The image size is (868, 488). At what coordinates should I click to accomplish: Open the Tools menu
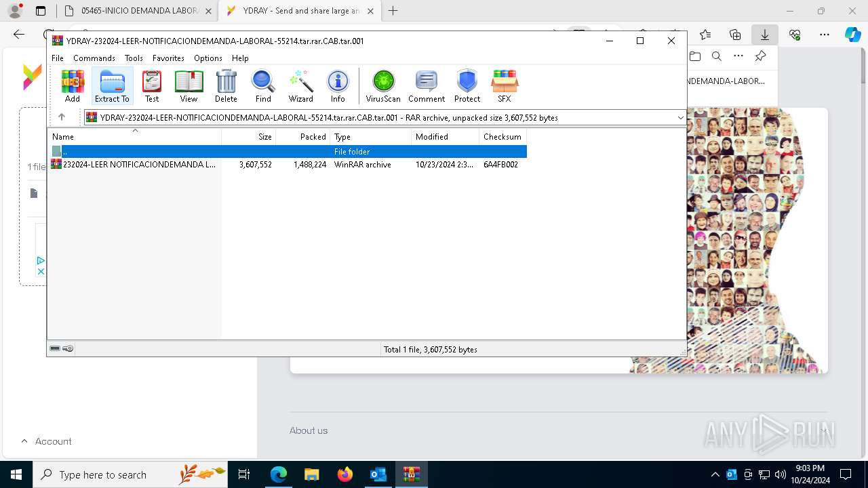(x=134, y=58)
